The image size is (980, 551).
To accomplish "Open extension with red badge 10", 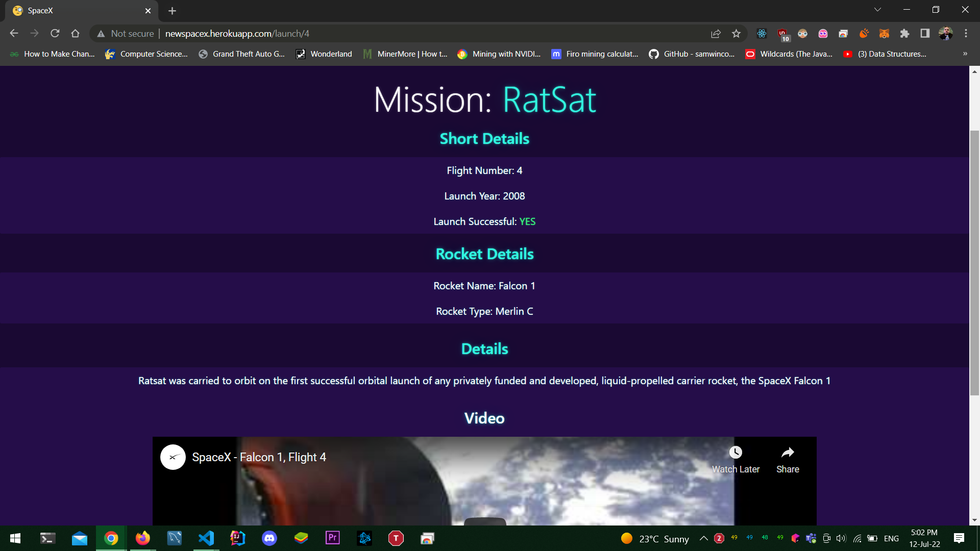I will tap(783, 34).
